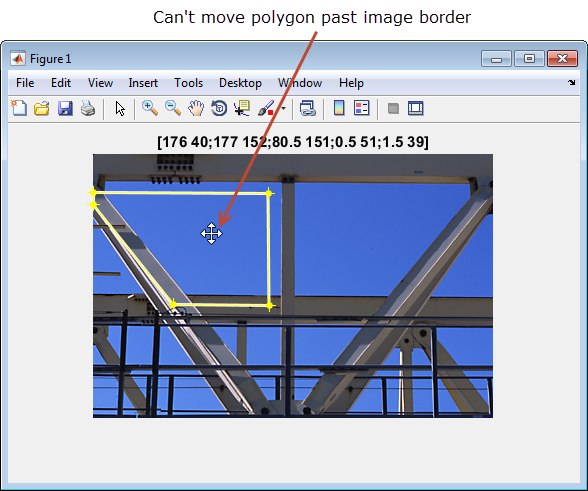This screenshot has height=491, width=588.
Task: Print the figure using the printer icon
Action: click(88, 108)
